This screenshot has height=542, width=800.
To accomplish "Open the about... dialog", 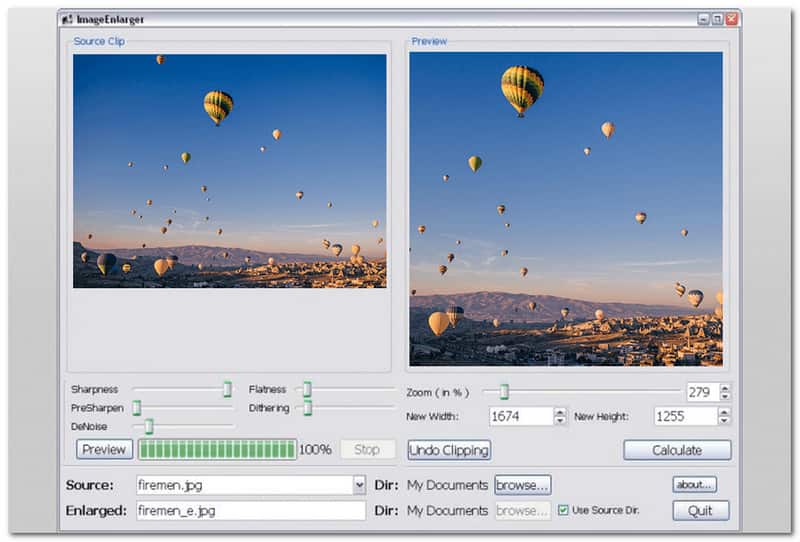I will click(694, 484).
